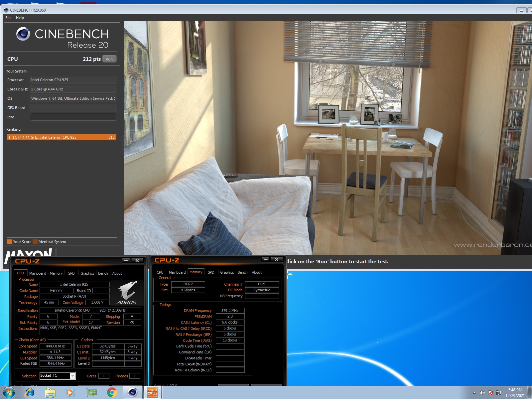Click the Cinebench logo sphere icon
Image resolution: width=532 pixels, height=399 pixels.
pyautogui.click(x=23, y=34)
